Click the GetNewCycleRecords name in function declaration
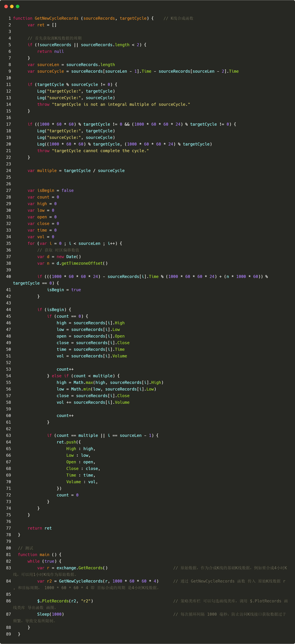The width and height of the screenshot is (295, 644). coord(56,18)
